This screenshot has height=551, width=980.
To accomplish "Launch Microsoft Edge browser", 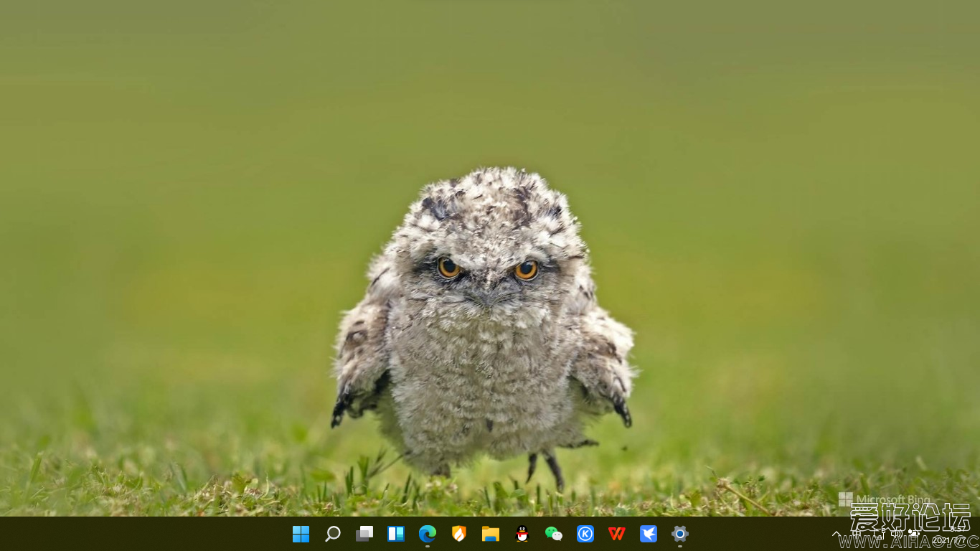I will 428,534.
